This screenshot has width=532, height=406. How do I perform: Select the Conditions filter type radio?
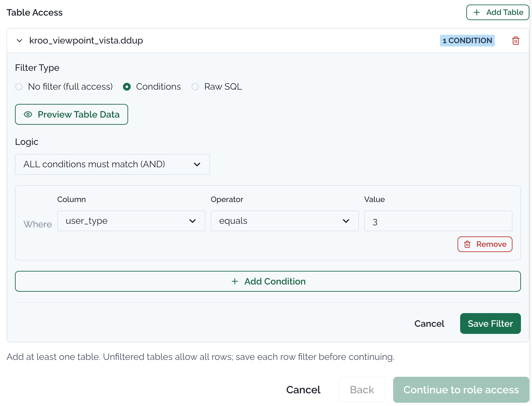[127, 87]
